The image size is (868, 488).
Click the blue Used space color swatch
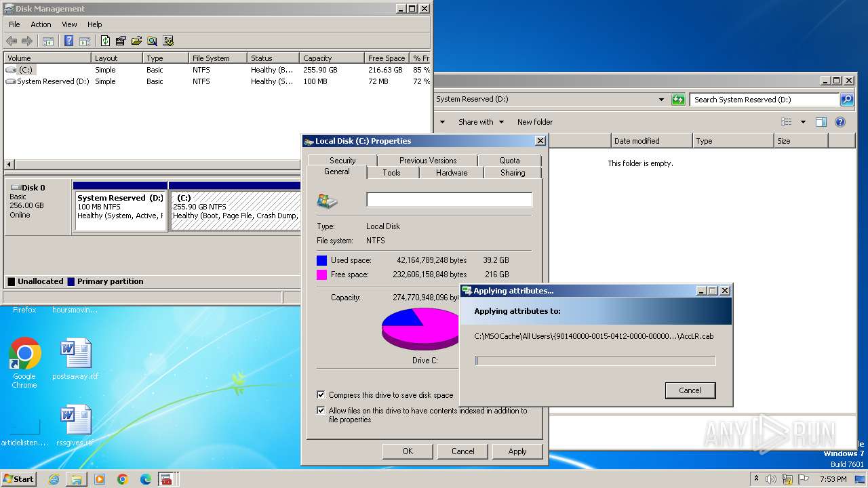[x=321, y=260]
